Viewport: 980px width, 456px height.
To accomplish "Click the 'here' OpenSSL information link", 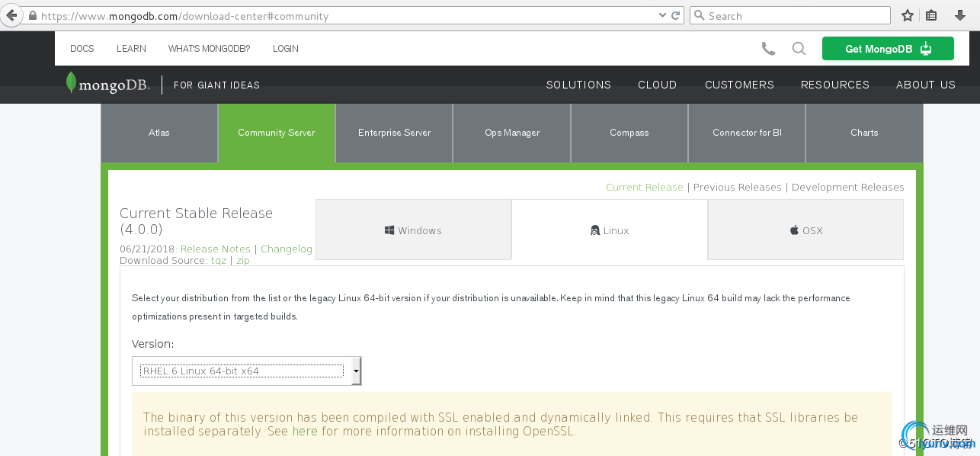I will coord(305,432).
